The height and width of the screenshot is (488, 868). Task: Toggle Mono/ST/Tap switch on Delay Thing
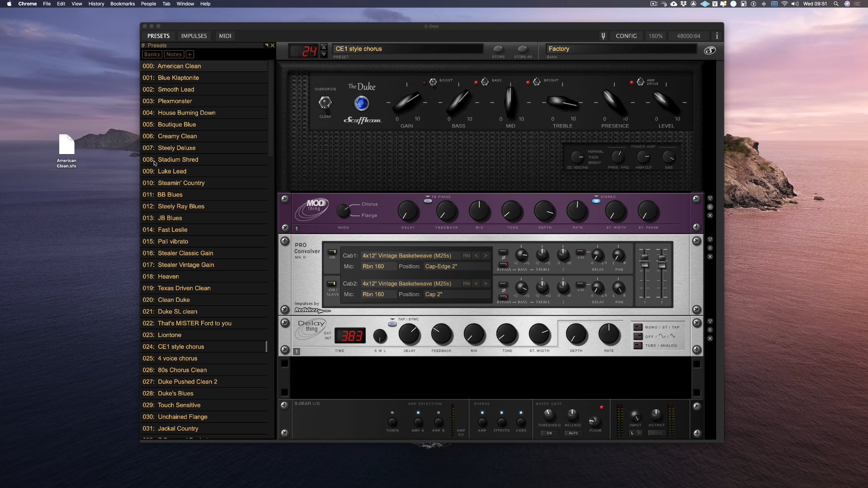[638, 327]
